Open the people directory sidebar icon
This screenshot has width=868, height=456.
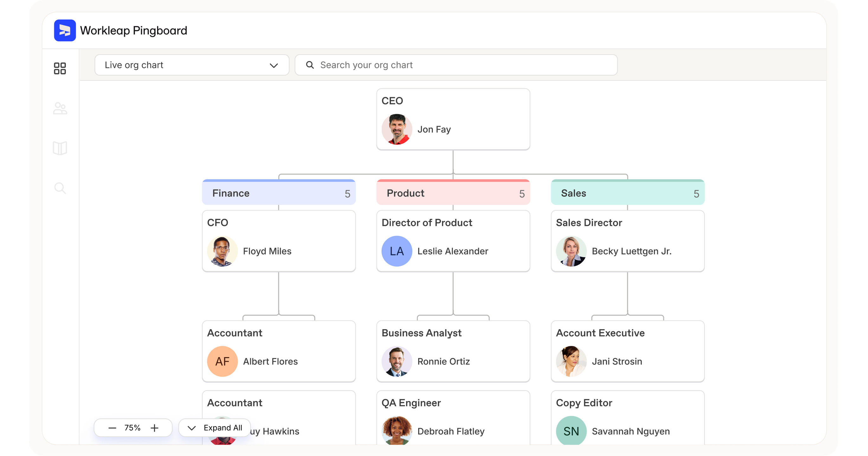[60, 108]
